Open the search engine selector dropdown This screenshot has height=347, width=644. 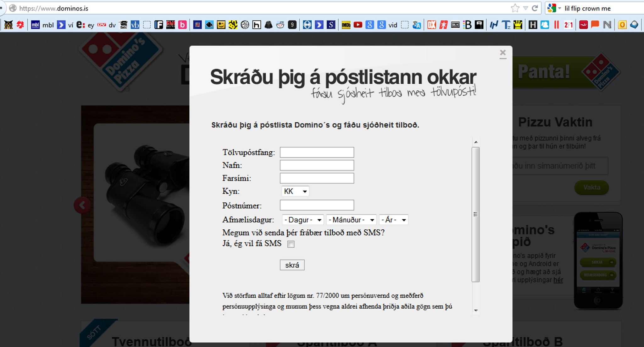point(554,8)
